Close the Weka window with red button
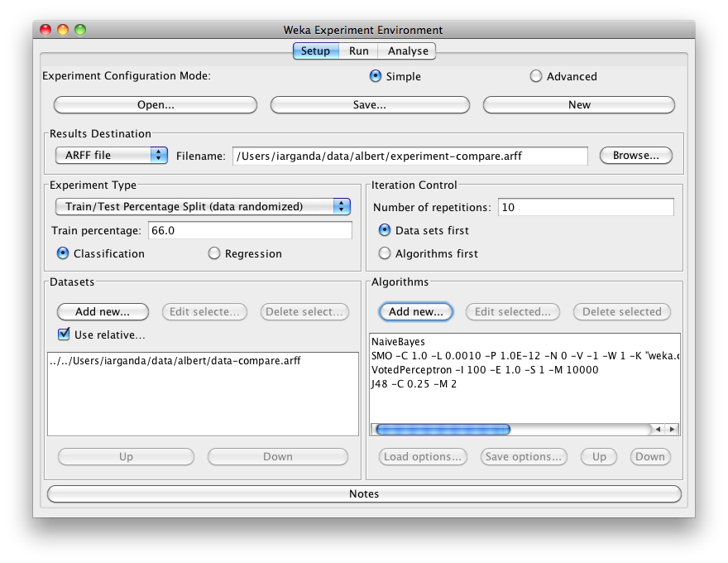728x563 pixels. point(45,30)
